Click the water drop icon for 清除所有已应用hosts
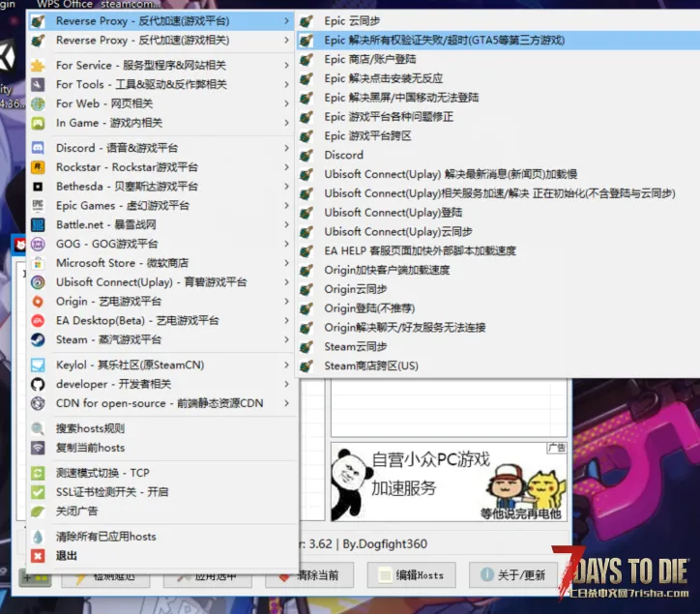The height and width of the screenshot is (614, 700). point(38,537)
